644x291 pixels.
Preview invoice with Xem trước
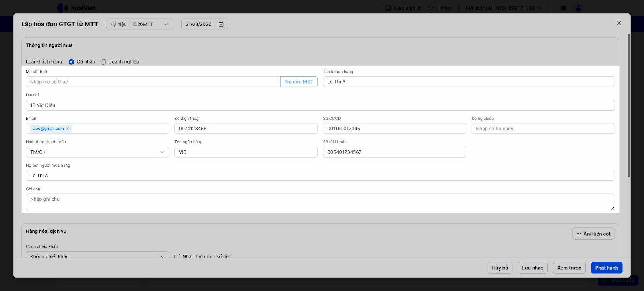(x=569, y=268)
